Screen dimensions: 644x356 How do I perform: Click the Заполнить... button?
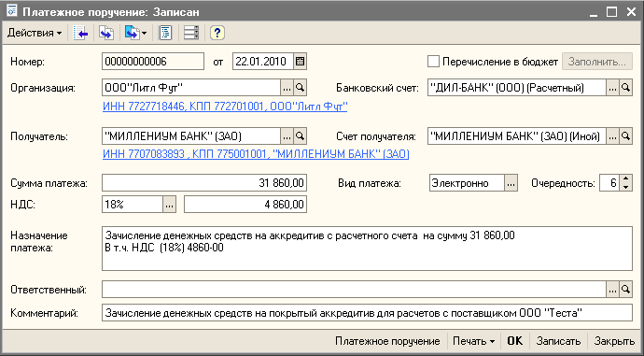(x=597, y=62)
